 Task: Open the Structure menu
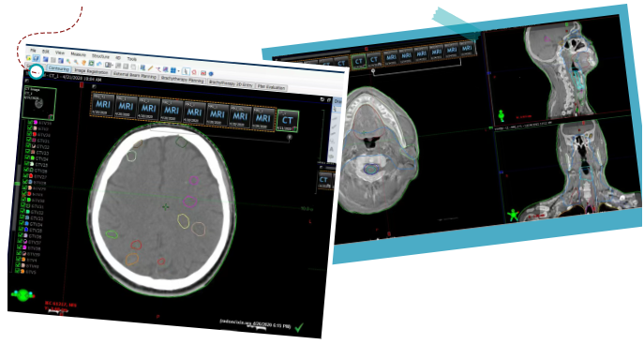click(x=100, y=56)
